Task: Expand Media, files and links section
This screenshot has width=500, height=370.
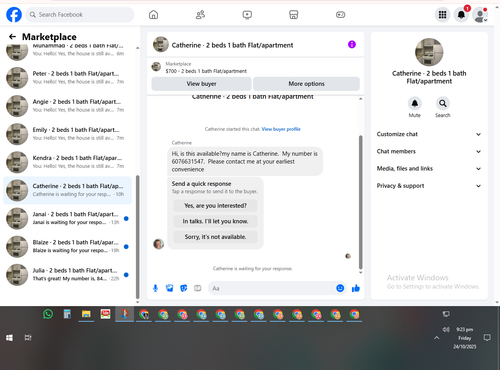Action: 429,168
